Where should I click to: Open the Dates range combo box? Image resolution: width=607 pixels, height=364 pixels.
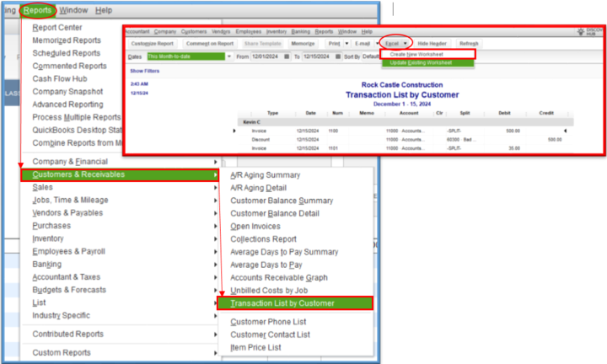click(x=190, y=56)
